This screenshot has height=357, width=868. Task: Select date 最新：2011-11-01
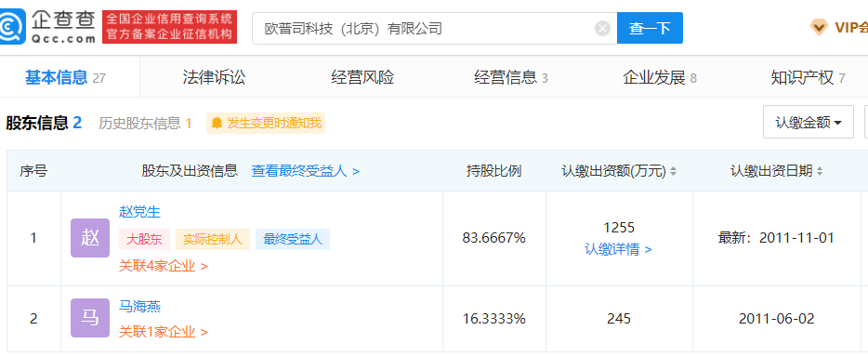pos(776,238)
